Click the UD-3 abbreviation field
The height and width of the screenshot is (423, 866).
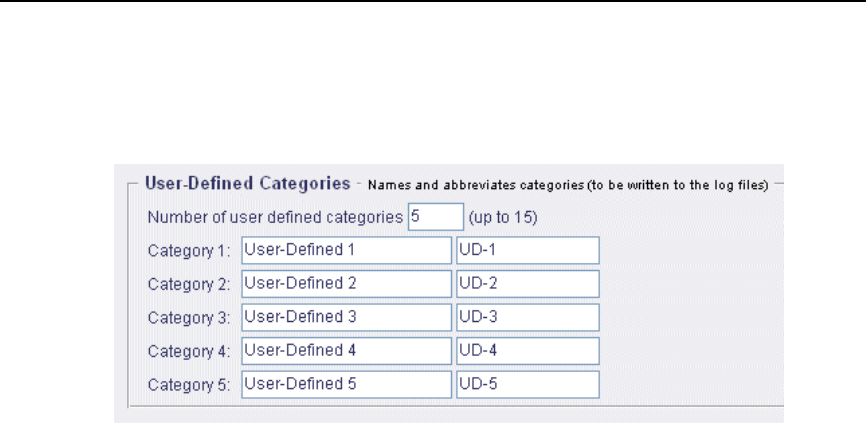point(527,318)
